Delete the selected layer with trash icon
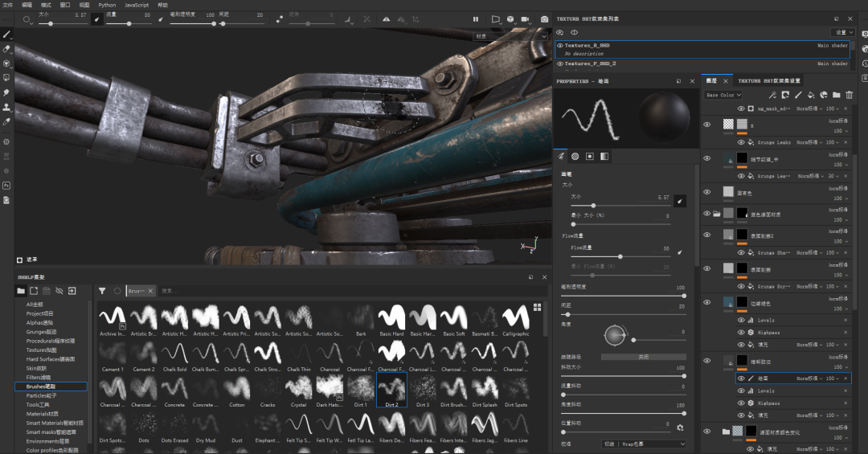The height and width of the screenshot is (454, 868). point(850,96)
